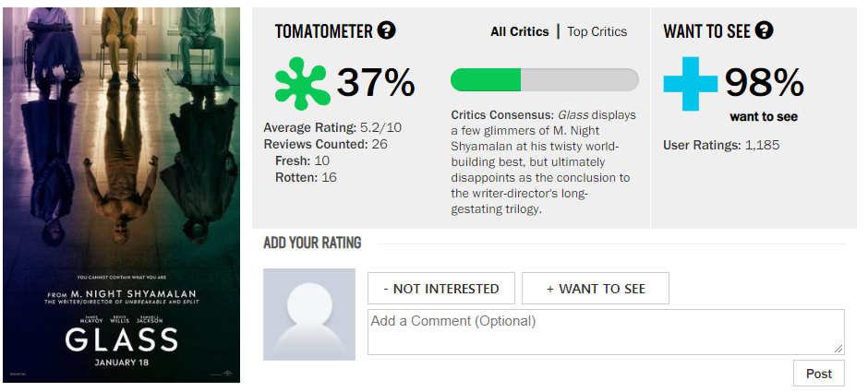Click the 98% want to see score
This screenshot has width=868, height=392.
(x=764, y=84)
